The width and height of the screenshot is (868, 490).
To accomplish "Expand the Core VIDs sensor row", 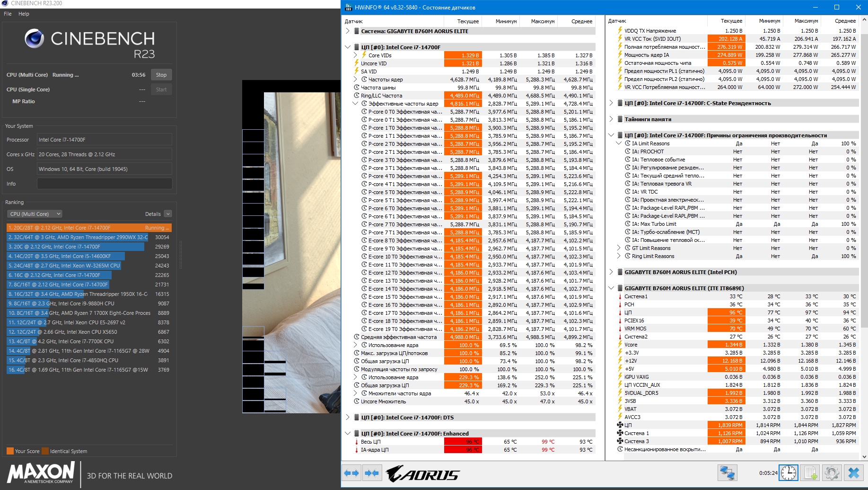I will point(355,55).
